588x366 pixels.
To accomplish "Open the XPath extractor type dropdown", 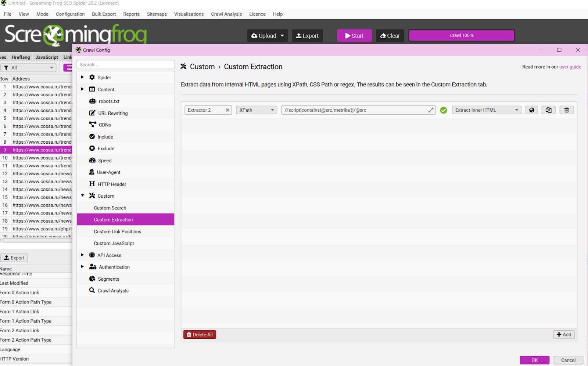I will coord(257,110).
